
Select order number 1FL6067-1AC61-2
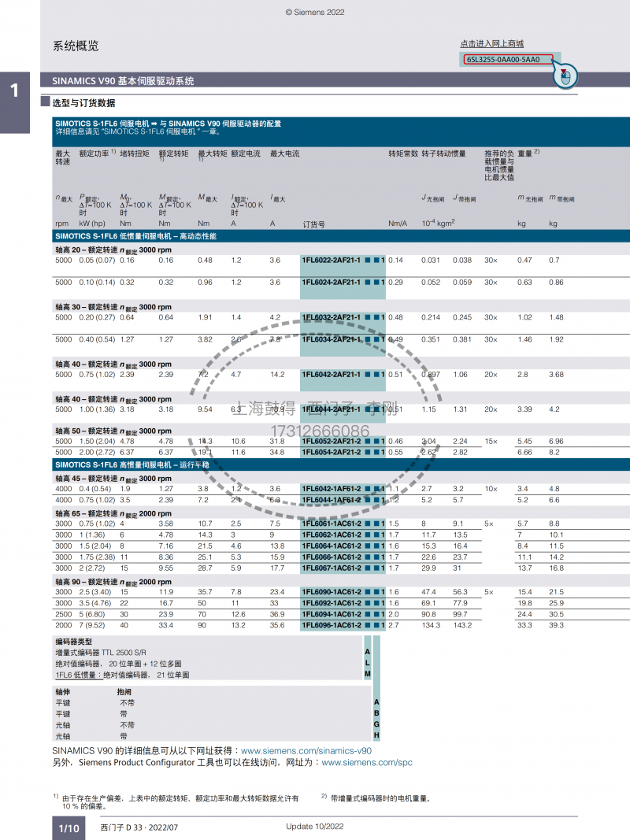(332, 568)
